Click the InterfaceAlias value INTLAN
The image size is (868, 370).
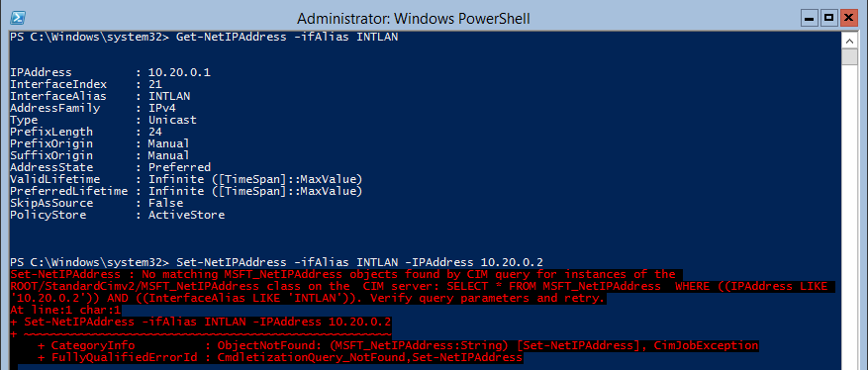169,96
